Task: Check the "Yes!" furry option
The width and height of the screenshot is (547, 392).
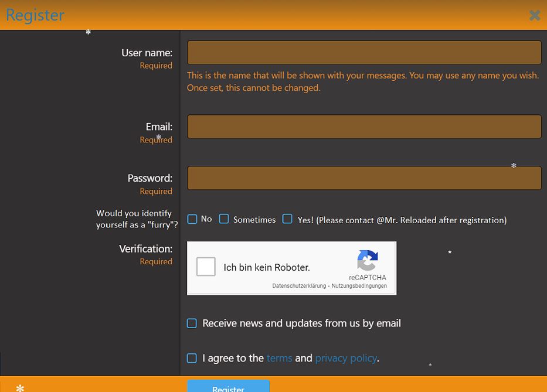Action: (x=287, y=219)
